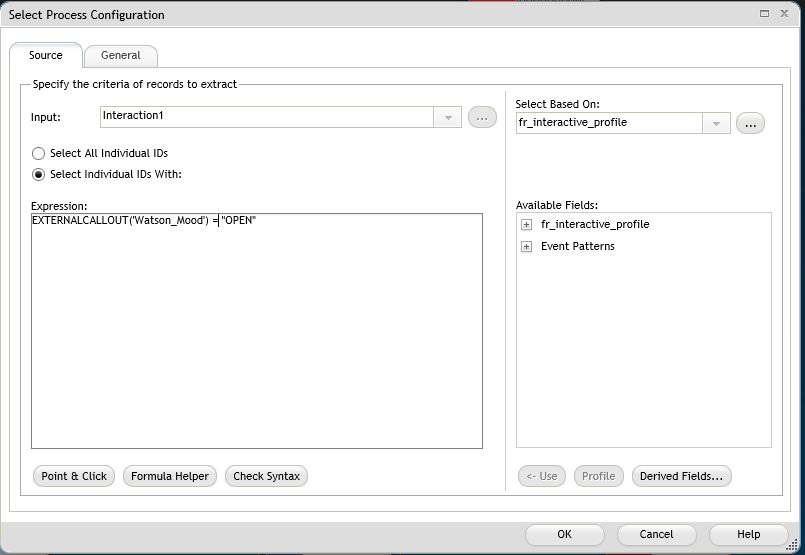Confirm with the OK button
Image resolution: width=805 pixels, height=555 pixels.
565,534
